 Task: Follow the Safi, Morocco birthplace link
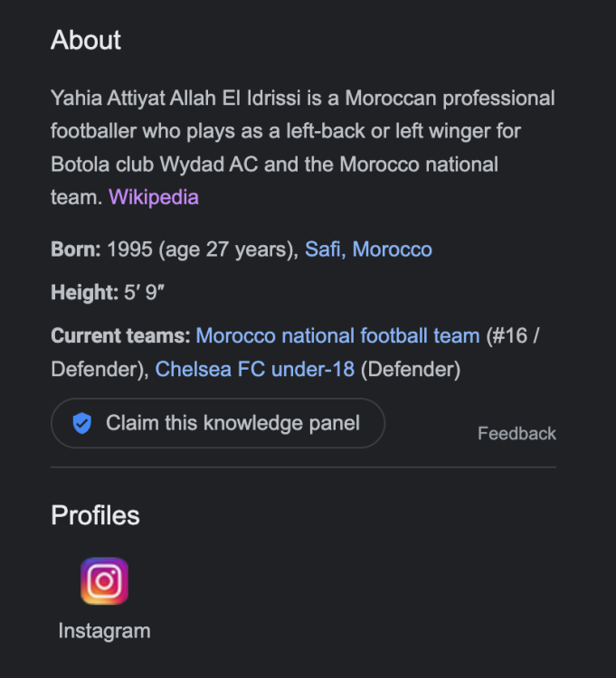(x=368, y=250)
